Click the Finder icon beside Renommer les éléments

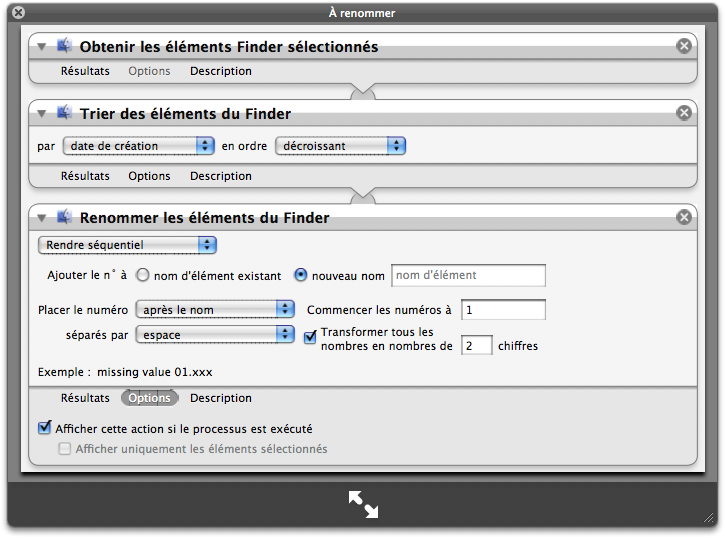(x=64, y=217)
